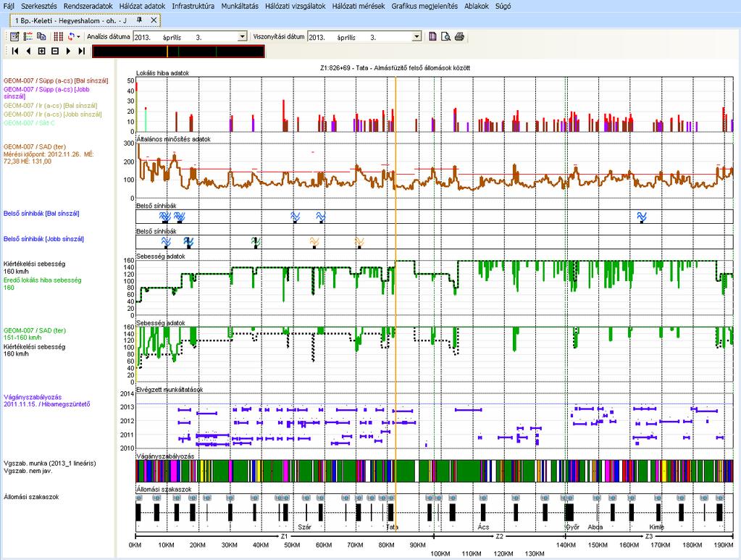Step back with the left arrow
This screenshot has height=560, width=741.
pyautogui.click(x=28, y=51)
